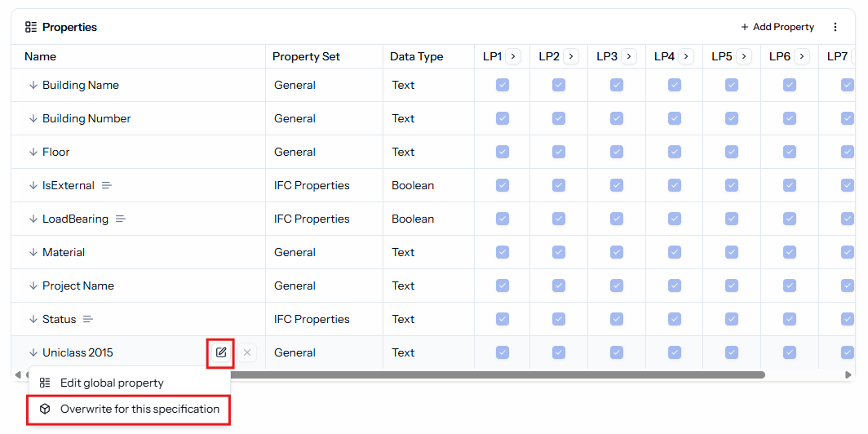Image resolution: width=868 pixels, height=434 pixels.
Task: Toggle LP5 checkbox in the Project Name row
Action: coord(731,286)
